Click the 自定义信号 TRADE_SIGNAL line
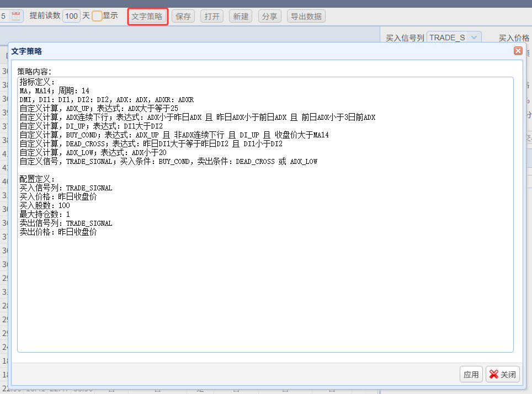The image size is (532, 394). click(x=168, y=161)
